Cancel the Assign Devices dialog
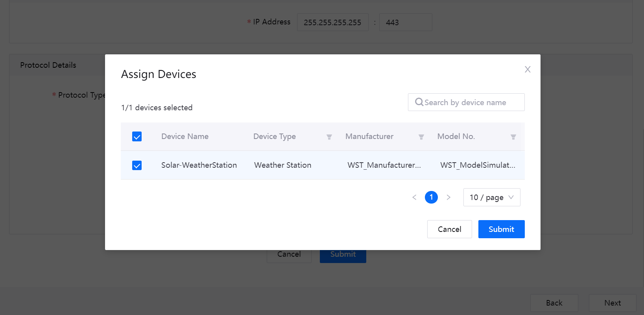This screenshot has height=315, width=644. [449, 229]
